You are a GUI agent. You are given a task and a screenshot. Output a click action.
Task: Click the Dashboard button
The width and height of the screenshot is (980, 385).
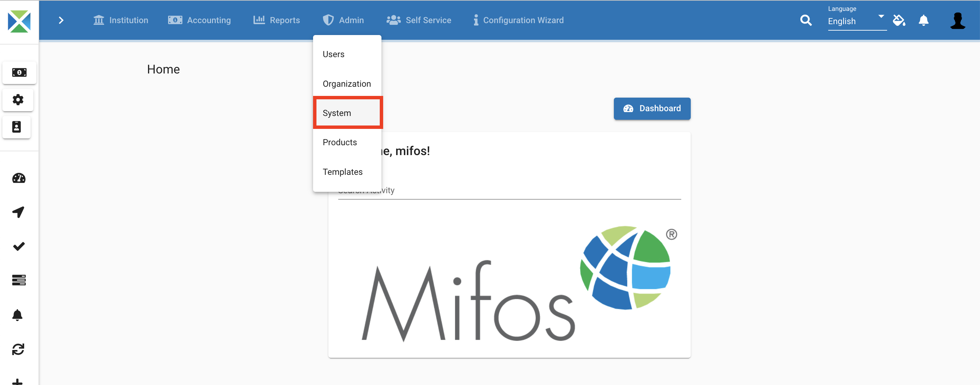coord(652,109)
